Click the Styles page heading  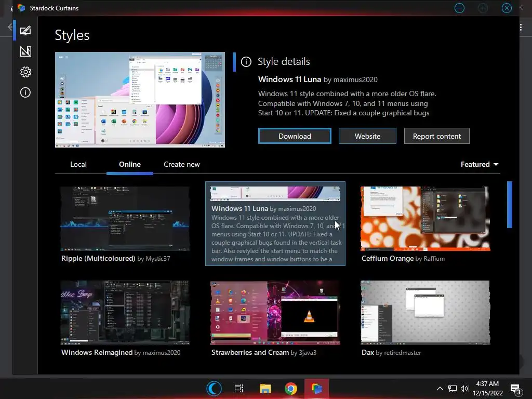[72, 35]
